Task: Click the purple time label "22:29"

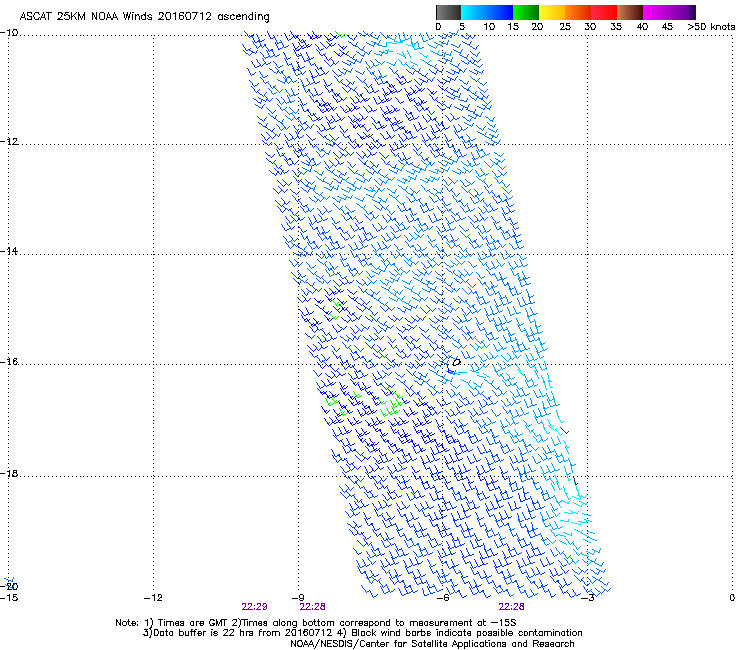Action: (x=254, y=607)
